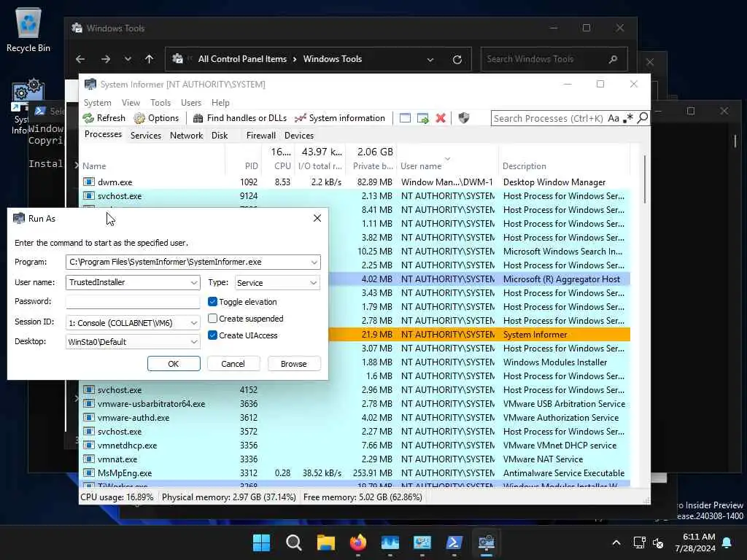
Task: Open System information graph icon
Action: [300, 118]
